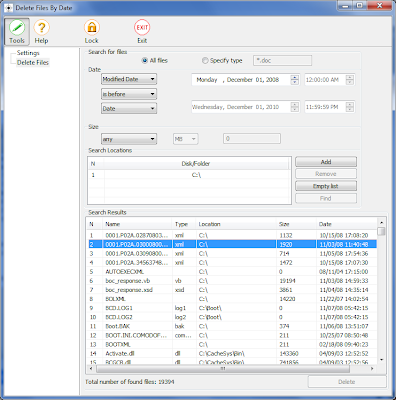Select the All files radio button

[145, 61]
